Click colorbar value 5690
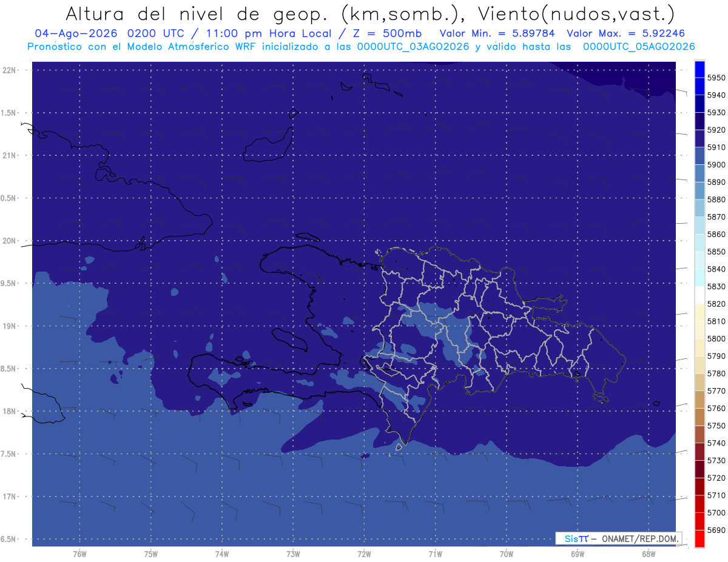The image size is (728, 562). click(716, 530)
